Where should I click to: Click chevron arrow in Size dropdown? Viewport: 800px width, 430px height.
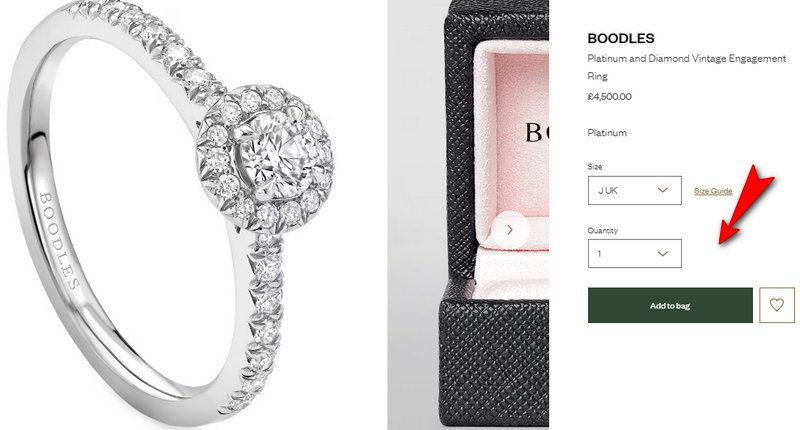coord(663,190)
